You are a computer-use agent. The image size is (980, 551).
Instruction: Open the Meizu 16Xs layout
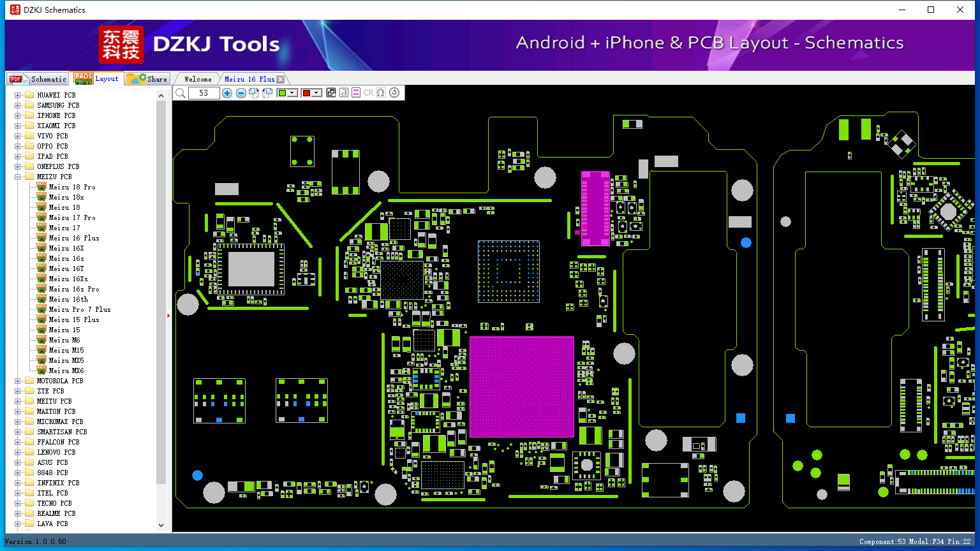(x=68, y=279)
